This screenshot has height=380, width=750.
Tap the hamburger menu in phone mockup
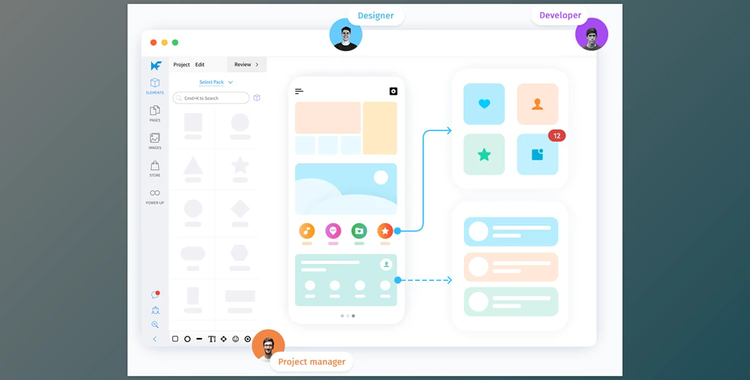[299, 91]
